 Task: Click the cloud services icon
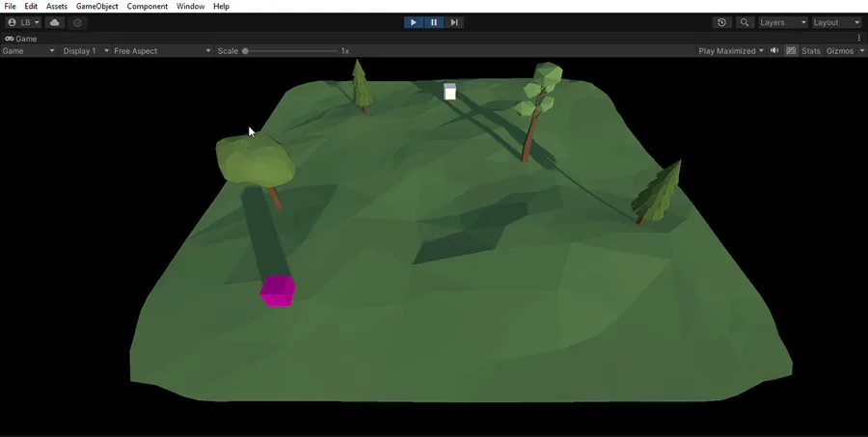click(x=54, y=22)
